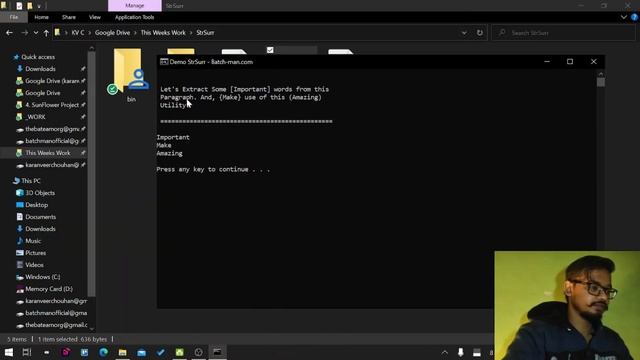Click KV C in the breadcrumb path

coord(78,33)
